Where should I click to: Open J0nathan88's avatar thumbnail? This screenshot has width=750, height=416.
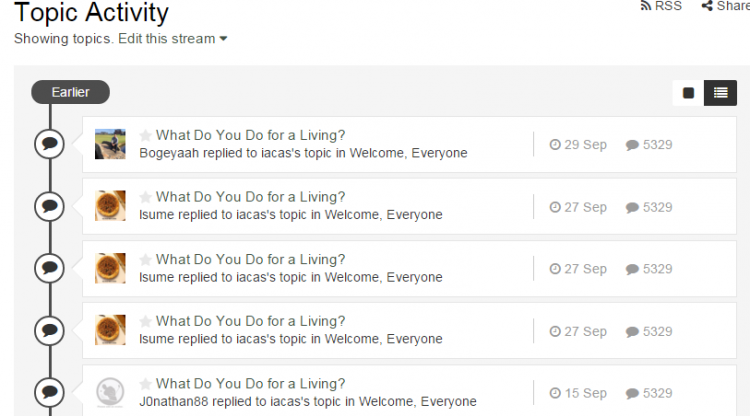(x=110, y=392)
